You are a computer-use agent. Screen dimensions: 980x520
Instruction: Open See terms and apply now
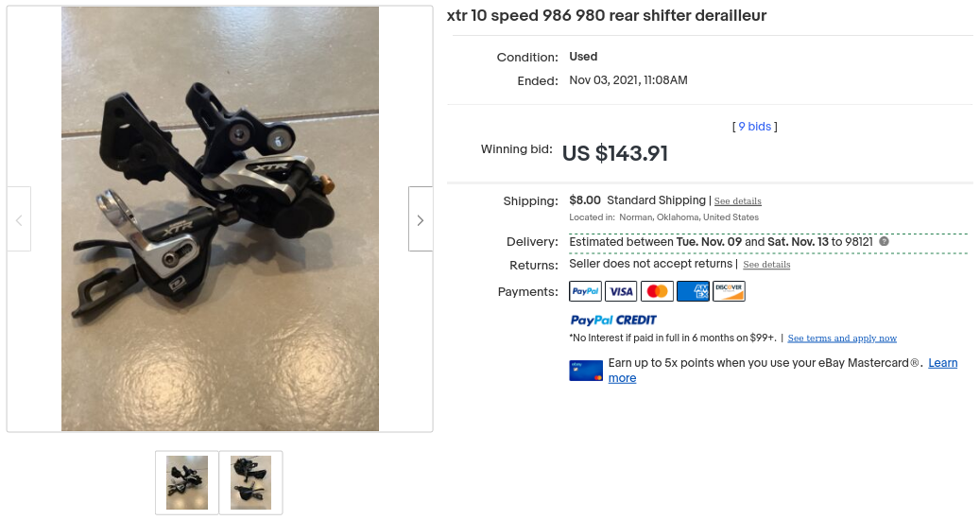842,338
